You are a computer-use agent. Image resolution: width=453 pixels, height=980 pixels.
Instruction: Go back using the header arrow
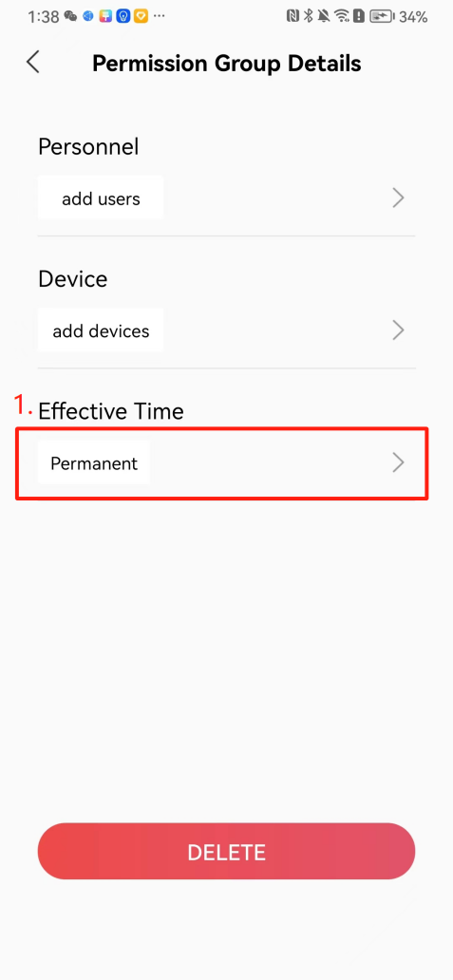tap(33, 63)
